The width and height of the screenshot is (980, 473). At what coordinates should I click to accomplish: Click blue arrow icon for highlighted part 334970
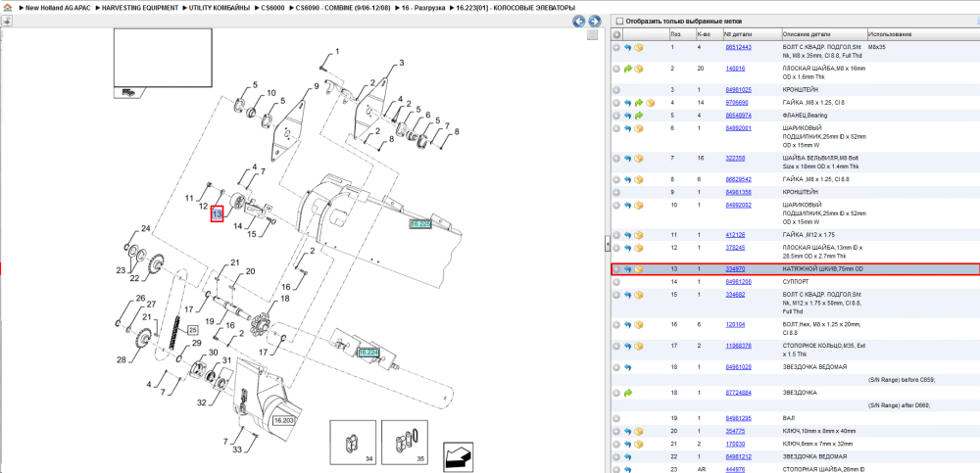(627, 269)
